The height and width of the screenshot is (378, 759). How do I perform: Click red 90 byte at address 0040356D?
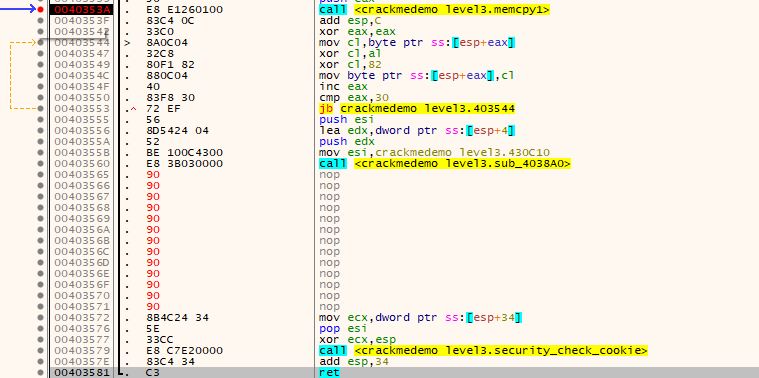click(153, 262)
